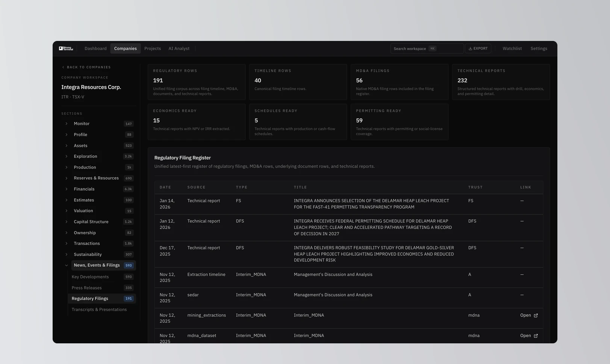The height and width of the screenshot is (364, 610).
Task: Open the Dashboard tab
Action: coord(95,48)
